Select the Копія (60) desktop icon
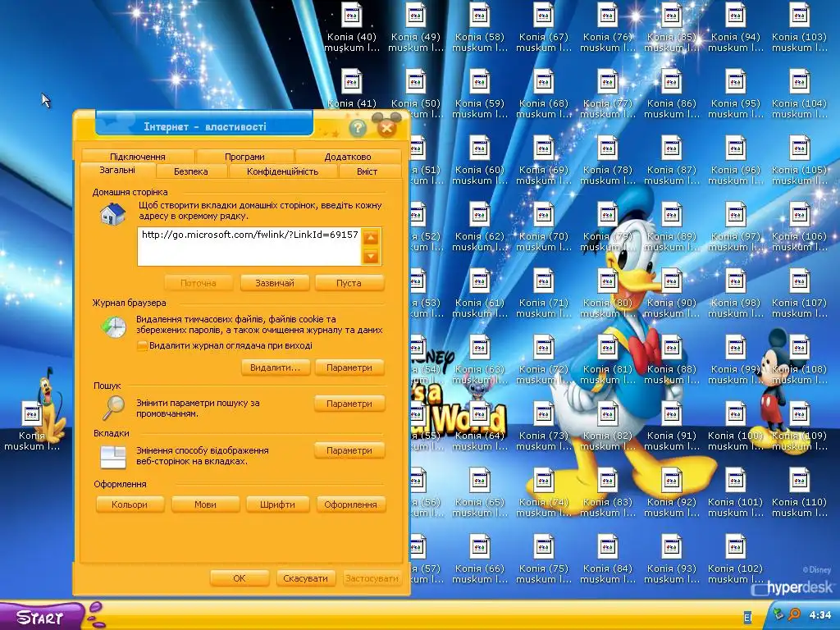 pyautogui.click(x=479, y=161)
